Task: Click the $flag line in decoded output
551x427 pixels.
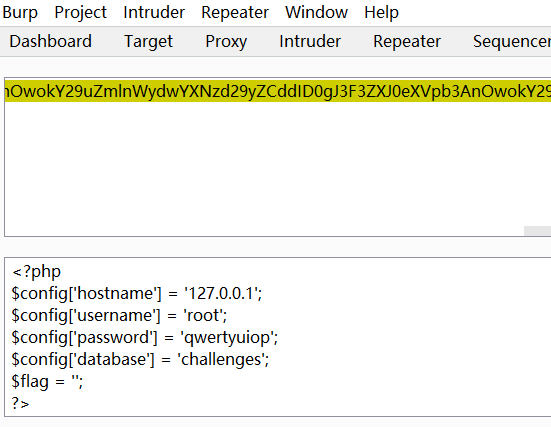Action: [47, 382]
